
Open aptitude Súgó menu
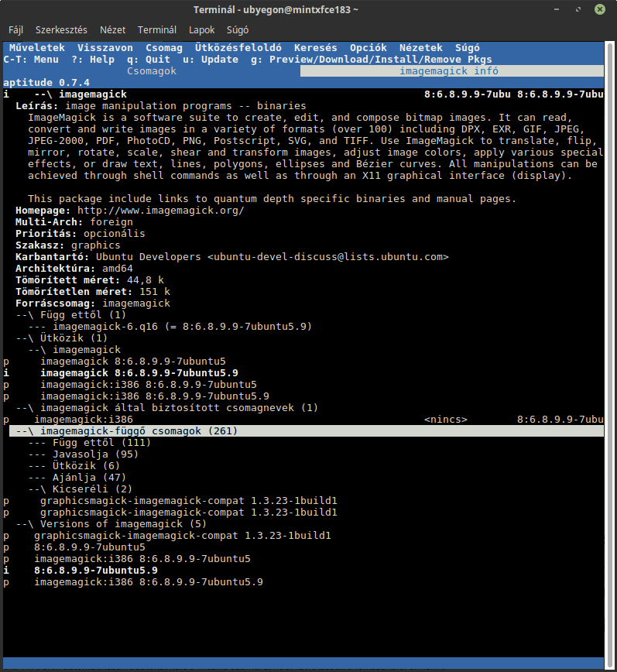467,47
